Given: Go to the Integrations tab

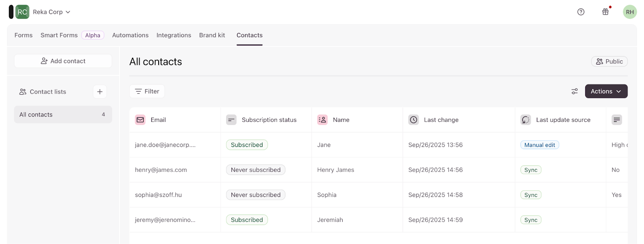Looking at the screenshot, I should (173, 35).
